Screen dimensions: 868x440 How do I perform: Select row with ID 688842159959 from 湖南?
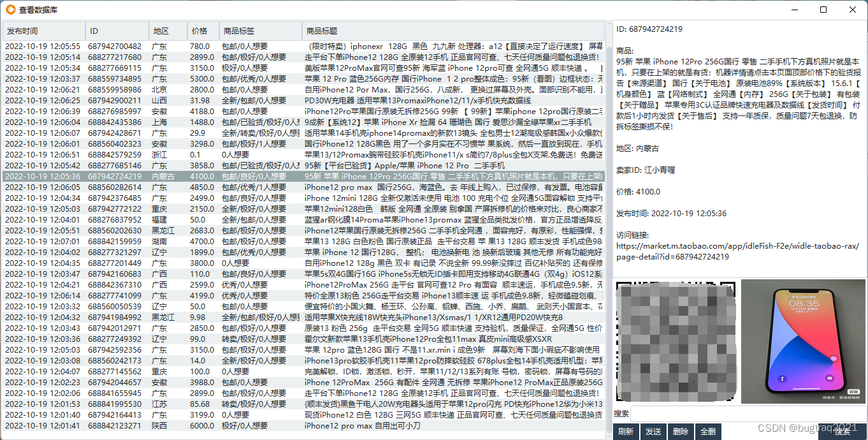[x=303, y=242]
